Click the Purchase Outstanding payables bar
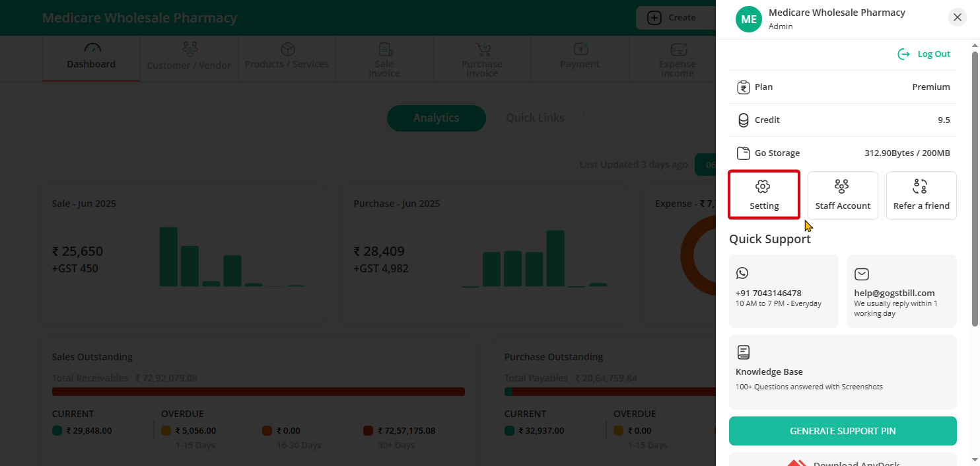The height and width of the screenshot is (466, 980). (x=610, y=392)
